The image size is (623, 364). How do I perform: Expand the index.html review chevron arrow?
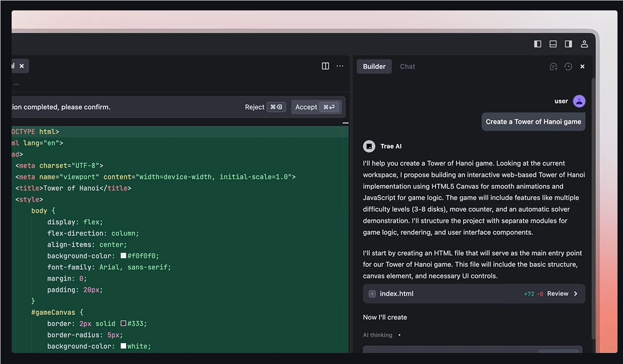point(576,294)
